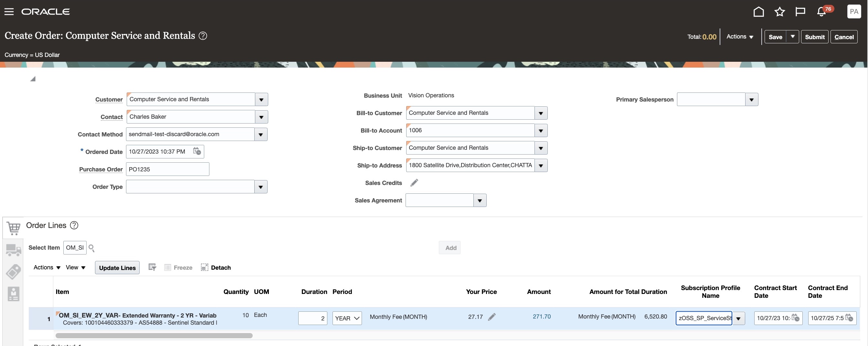Go to the Home page icon
The width and height of the screenshot is (868, 346).
click(758, 12)
